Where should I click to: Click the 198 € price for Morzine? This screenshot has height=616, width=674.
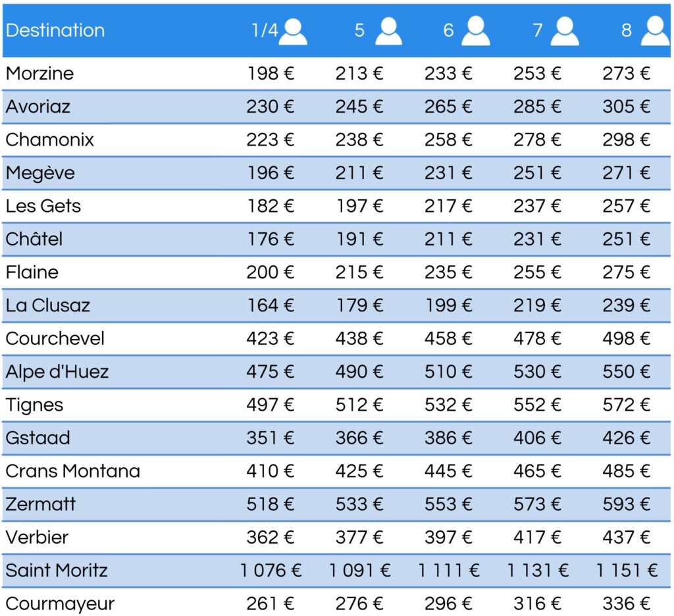tap(271, 73)
